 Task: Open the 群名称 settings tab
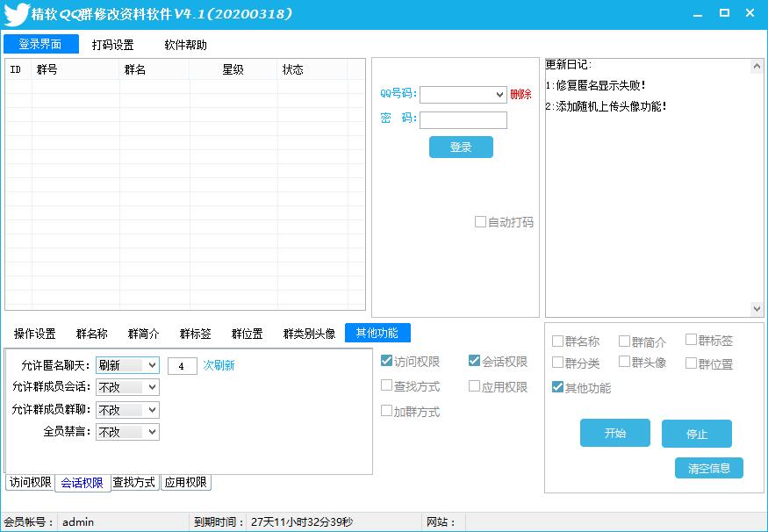(x=91, y=334)
